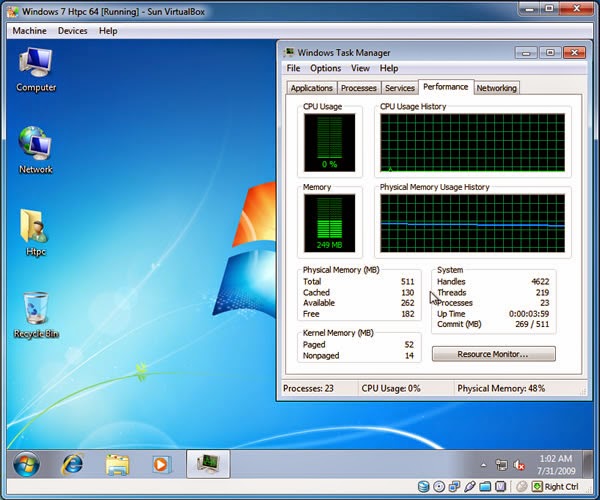Open Task Manager Options menu
This screenshot has height=500, width=600.
[x=325, y=68]
